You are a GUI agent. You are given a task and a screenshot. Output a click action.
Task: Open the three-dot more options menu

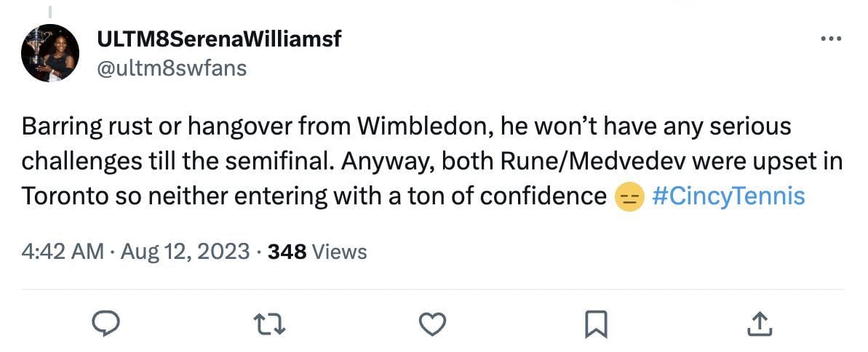(830, 39)
